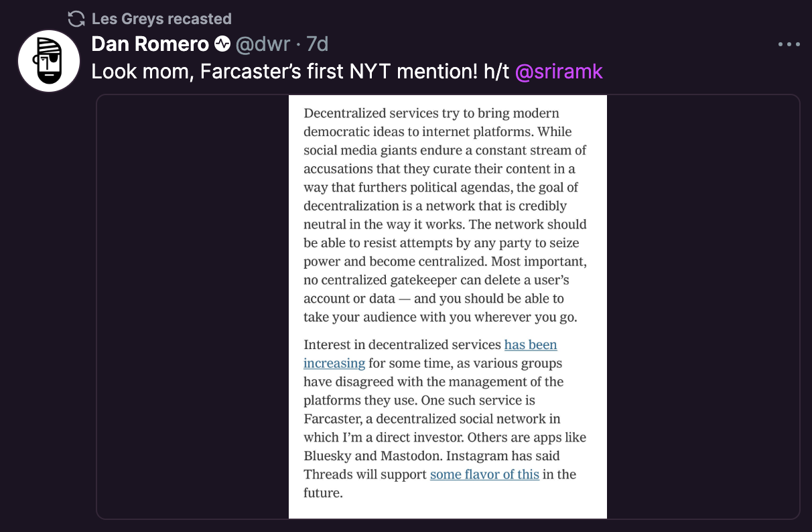Click the 7d timestamp of the cast
This screenshot has height=532, width=812.
[x=317, y=45]
